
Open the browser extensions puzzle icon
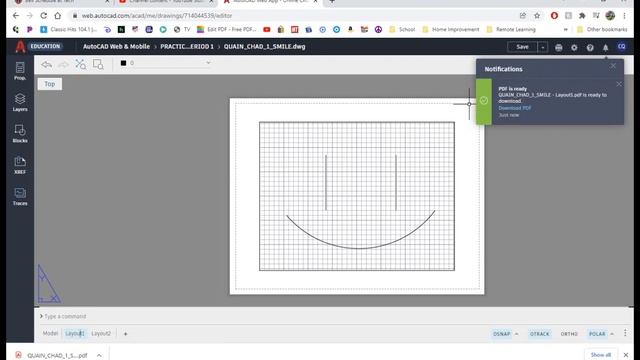click(x=582, y=16)
